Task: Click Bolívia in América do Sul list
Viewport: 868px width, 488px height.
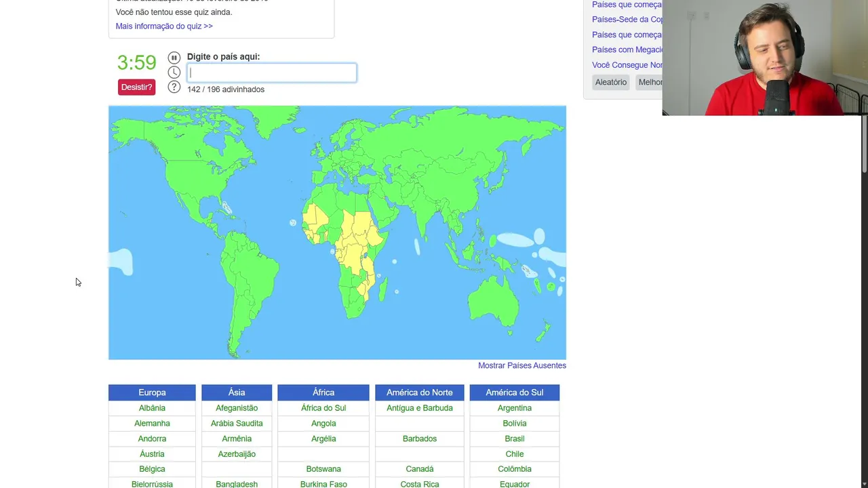Action: point(515,423)
